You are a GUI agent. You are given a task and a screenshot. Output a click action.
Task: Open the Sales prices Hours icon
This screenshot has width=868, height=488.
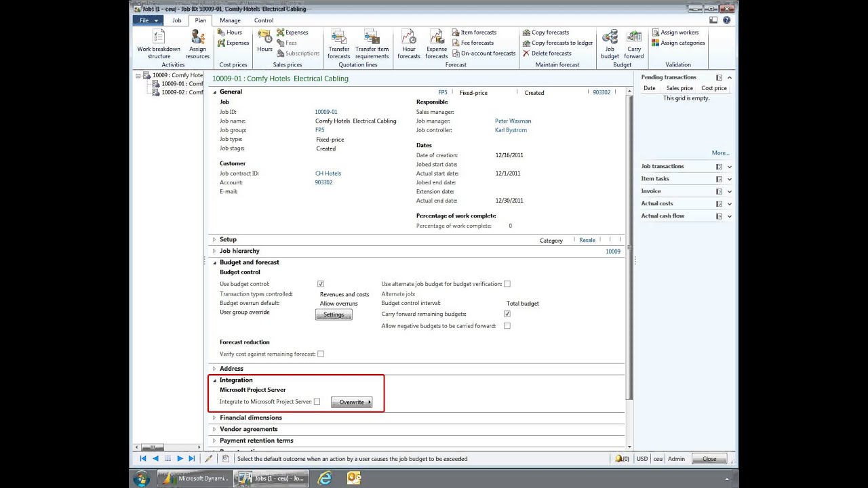click(x=264, y=41)
